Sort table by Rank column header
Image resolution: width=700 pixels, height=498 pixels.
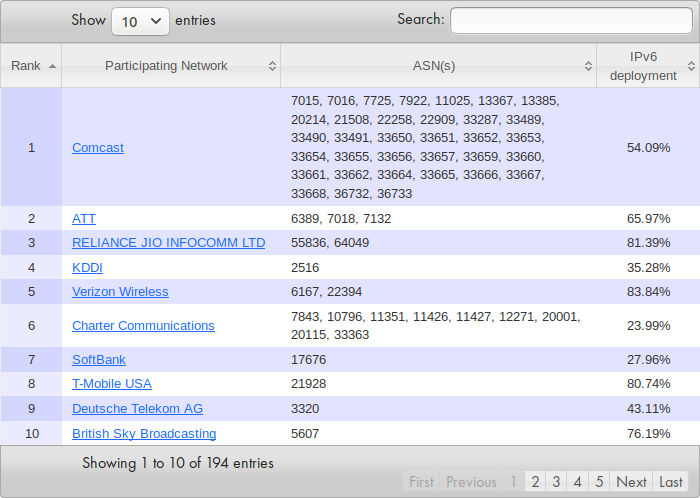31,66
